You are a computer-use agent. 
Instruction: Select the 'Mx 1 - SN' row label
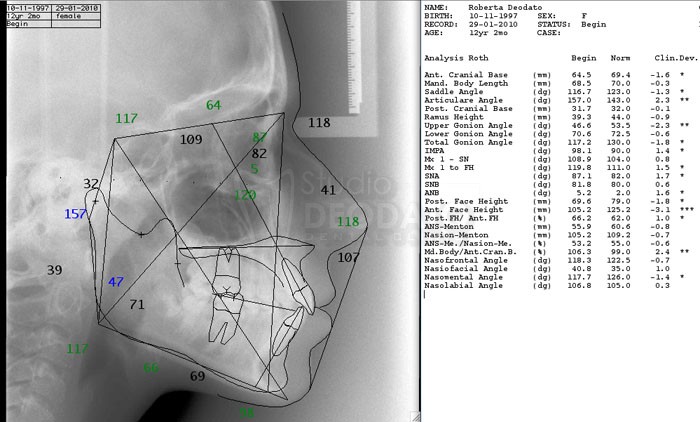pyautogui.click(x=446, y=159)
